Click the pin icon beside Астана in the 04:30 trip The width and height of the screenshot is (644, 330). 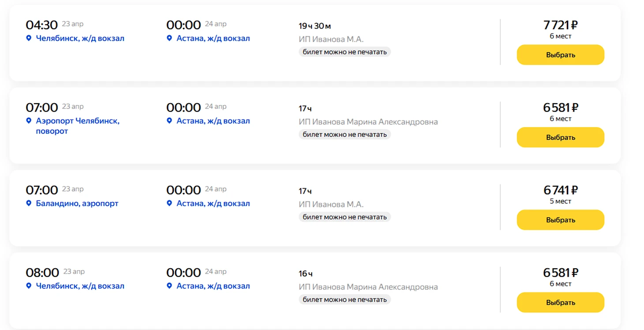(x=169, y=38)
